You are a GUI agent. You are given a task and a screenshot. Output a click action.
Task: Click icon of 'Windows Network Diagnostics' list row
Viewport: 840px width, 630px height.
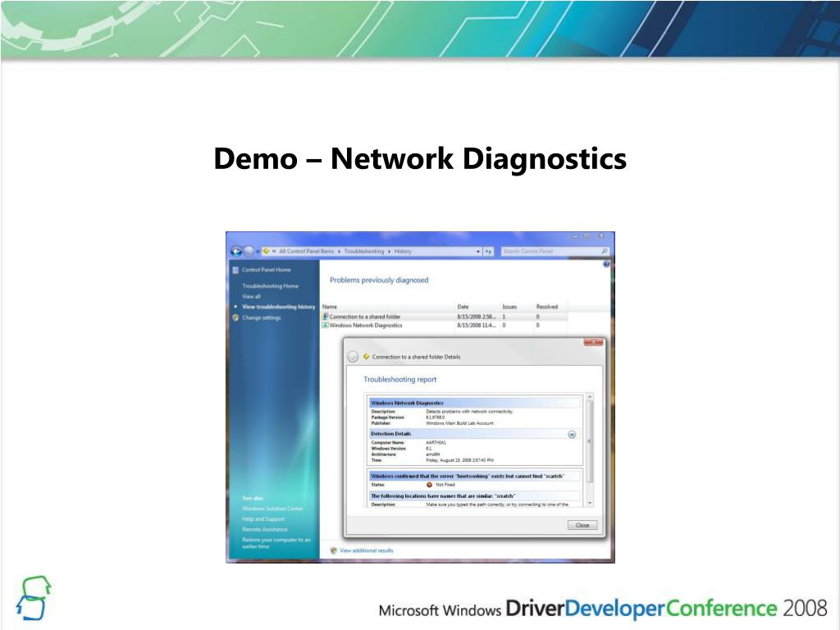pos(325,325)
